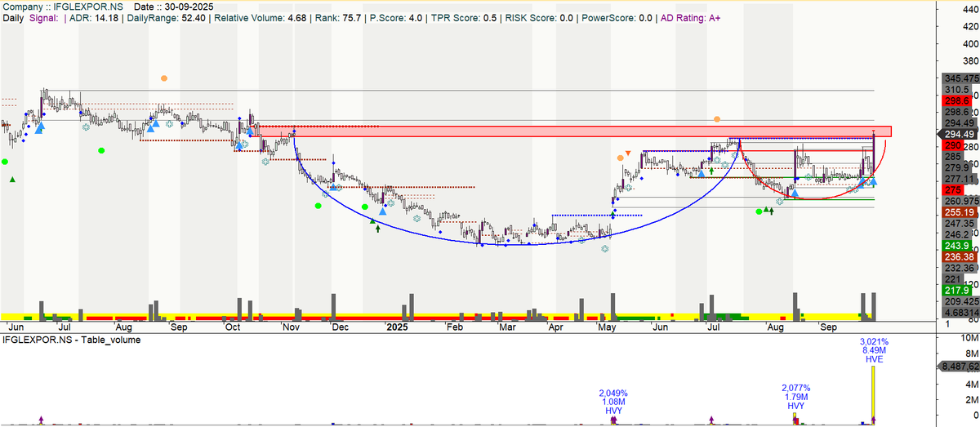Click the red 290 price tag
980x427 pixels.
952,145
